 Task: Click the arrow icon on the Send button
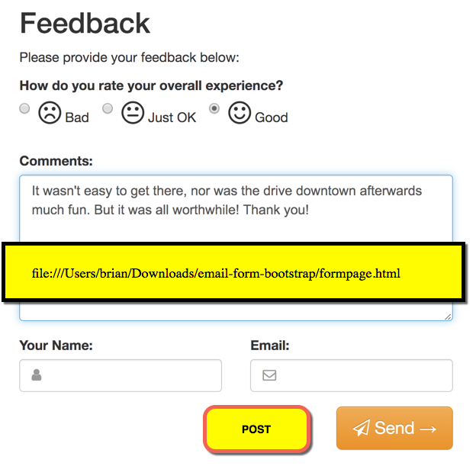coord(428,429)
